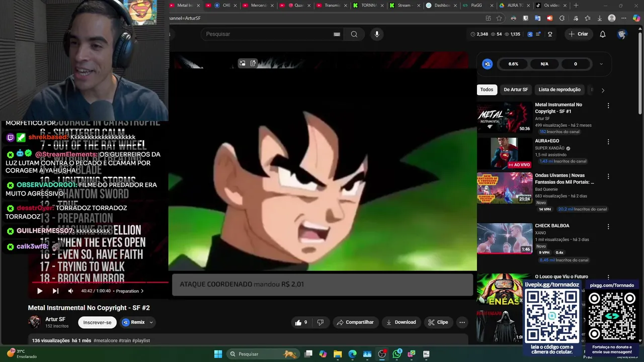Image resolution: width=644 pixels, height=362 pixels.
Task: Select the Todos filter chip
Action: 487,89
